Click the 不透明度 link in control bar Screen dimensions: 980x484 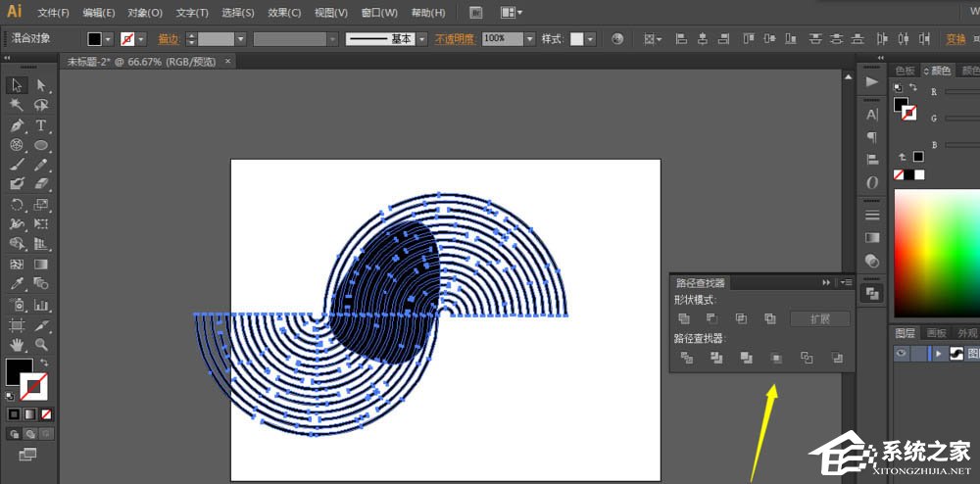[x=455, y=39]
